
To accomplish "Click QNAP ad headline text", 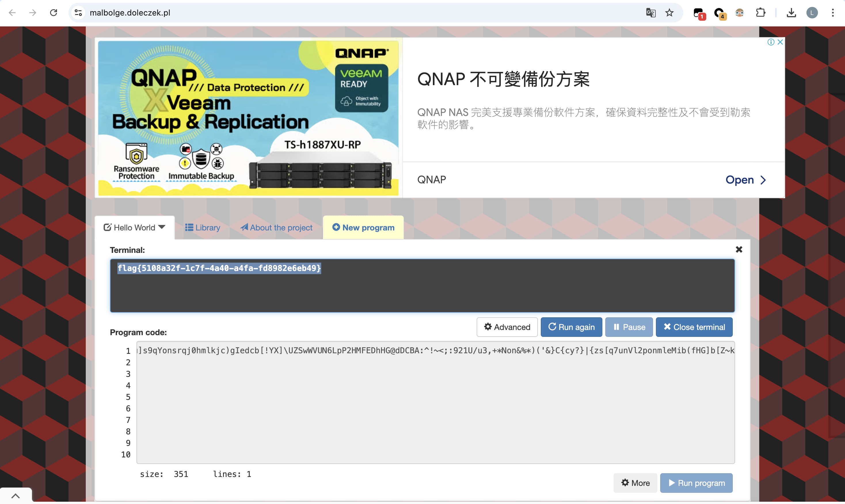I will (x=503, y=79).
